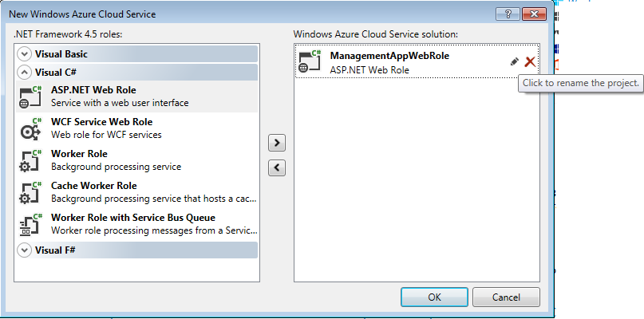This screenshot has height=319, width=644.
Task: Remove role with left arrow button
Action: (x=277, y=167)
